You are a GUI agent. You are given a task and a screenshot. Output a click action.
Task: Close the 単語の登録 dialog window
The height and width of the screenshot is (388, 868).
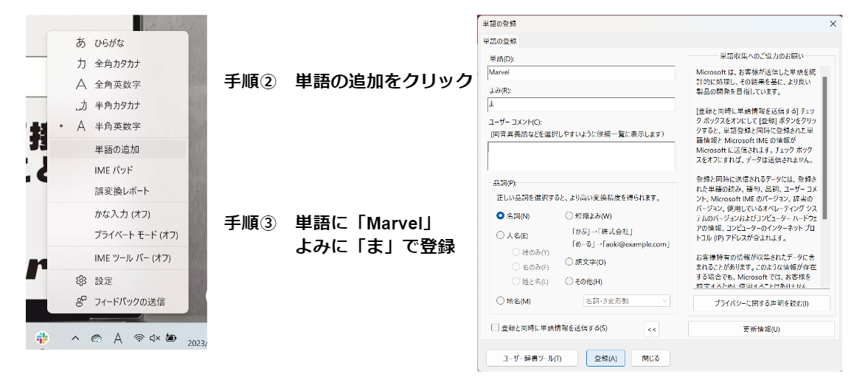click(833, 24)
